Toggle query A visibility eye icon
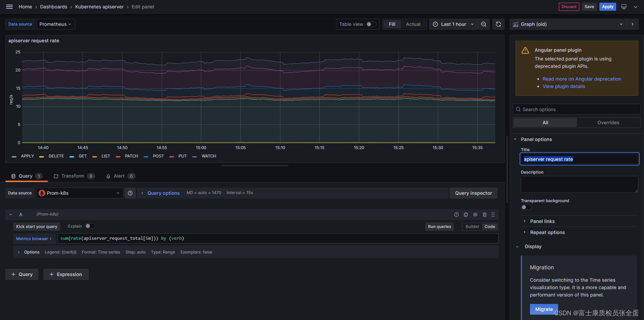Viewport: 644px width, 320px height. click(x=475, y=215)
